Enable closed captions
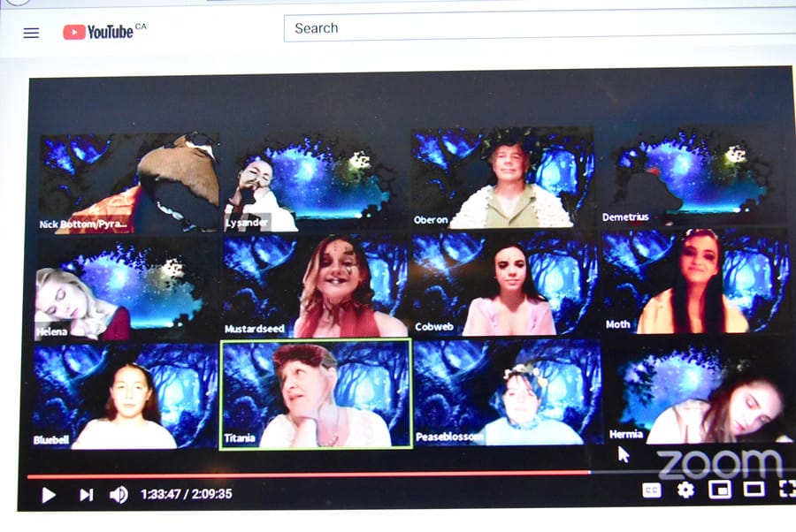796x532 pixels. (x=651, y=489)
